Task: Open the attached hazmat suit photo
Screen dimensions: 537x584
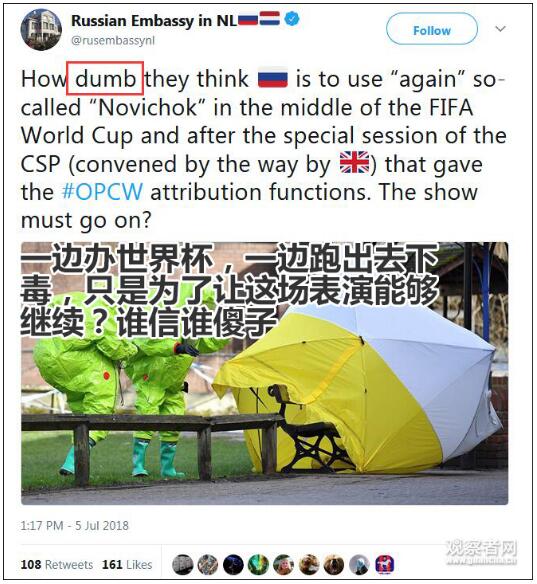Action: coord(264,373)
